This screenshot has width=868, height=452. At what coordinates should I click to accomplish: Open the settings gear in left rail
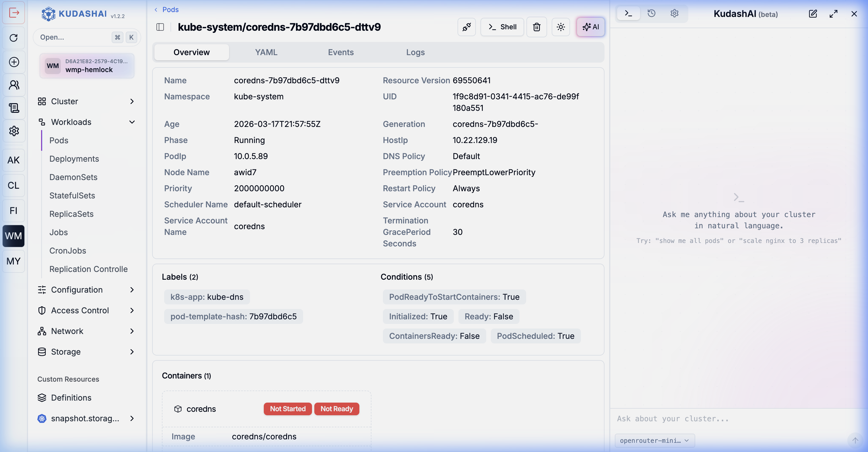[14, 131]
